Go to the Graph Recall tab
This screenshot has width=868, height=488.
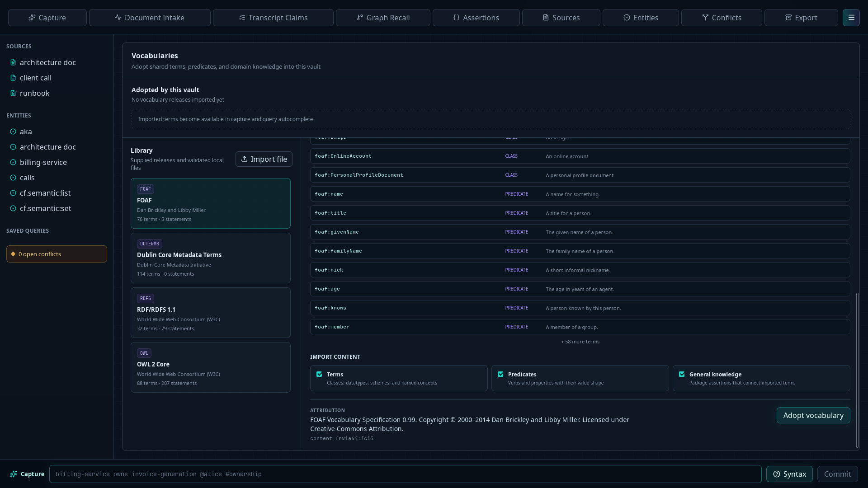(383, 18)
